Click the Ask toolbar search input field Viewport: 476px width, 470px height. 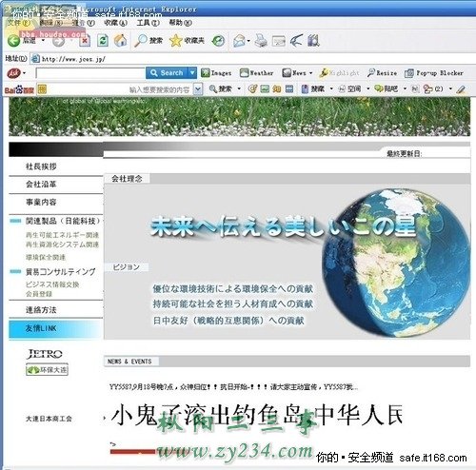pos(90,73)
